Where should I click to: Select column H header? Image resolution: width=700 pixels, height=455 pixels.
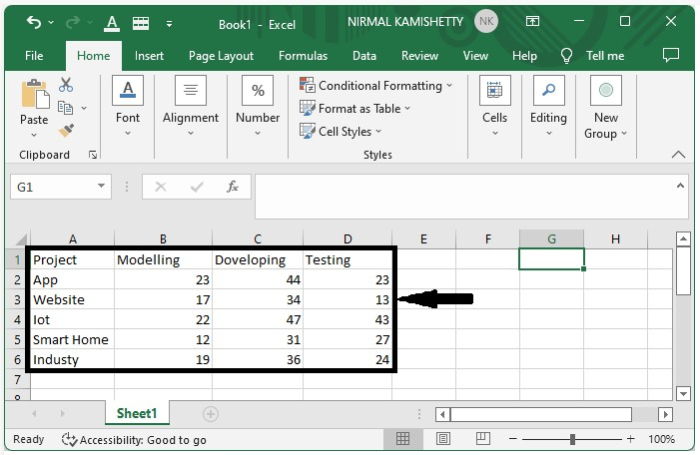(615, 239)
